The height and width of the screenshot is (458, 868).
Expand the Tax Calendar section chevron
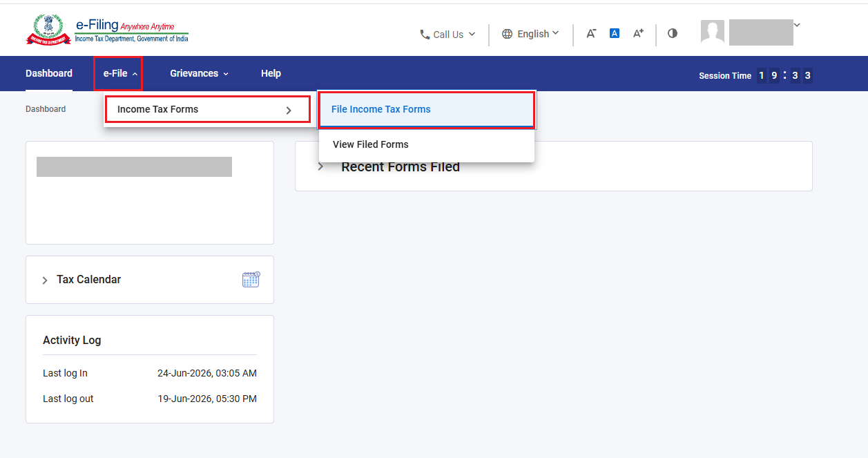[45, 280]
